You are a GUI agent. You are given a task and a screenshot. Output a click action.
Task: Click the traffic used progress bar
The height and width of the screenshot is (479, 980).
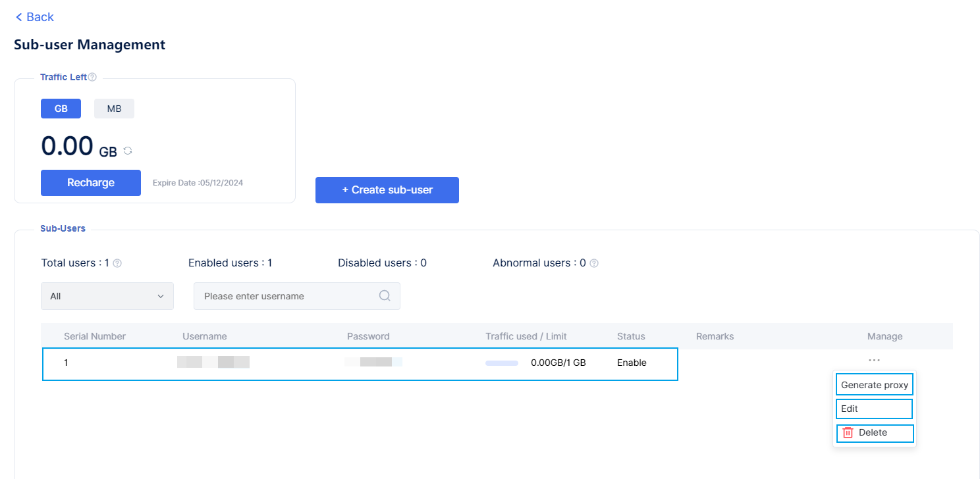502,363
